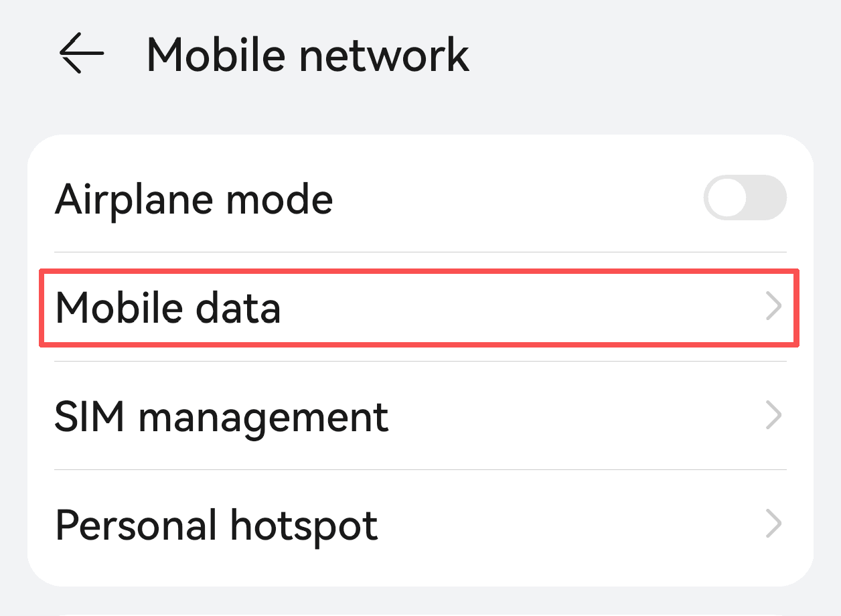Click the Airplane mode label text

tap(194, 199)
